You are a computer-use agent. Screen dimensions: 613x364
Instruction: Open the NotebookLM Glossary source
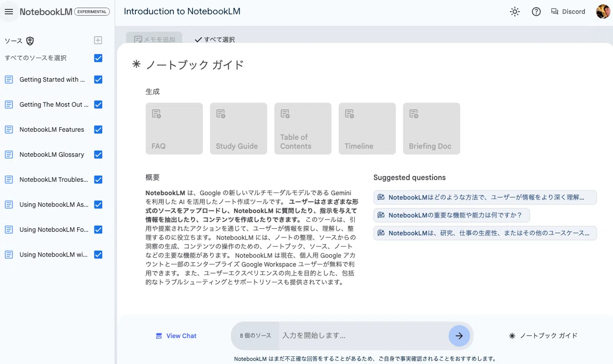pos(52,155)
